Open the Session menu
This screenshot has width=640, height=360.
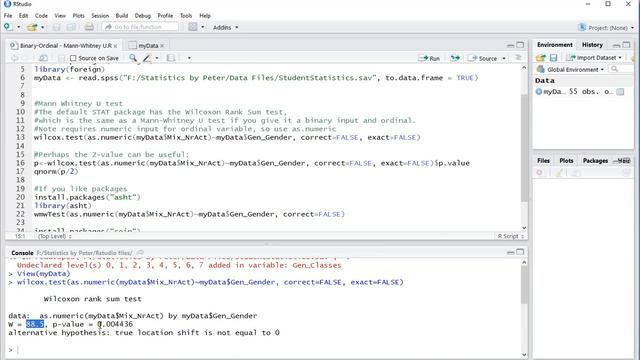pyautogui.click(x=100, y=16)
